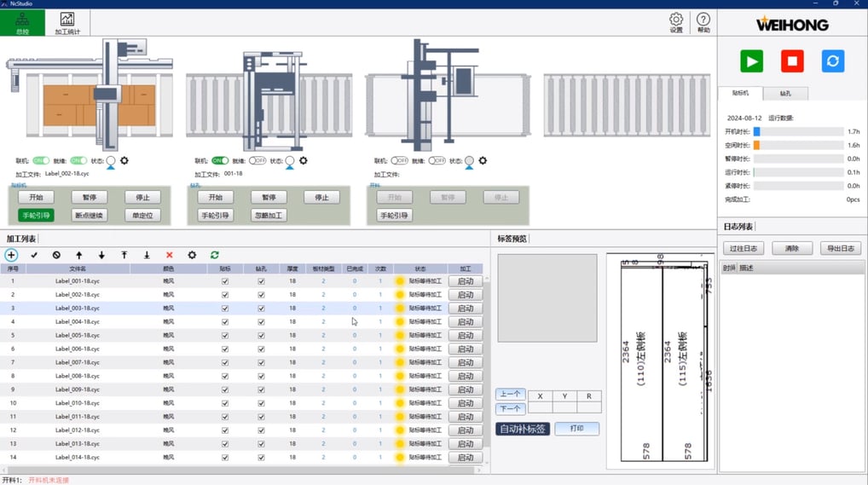Uncheck 钻孔 checkbox for Label_014-18.cyc
868x485 pixels.
pos(261,458)
